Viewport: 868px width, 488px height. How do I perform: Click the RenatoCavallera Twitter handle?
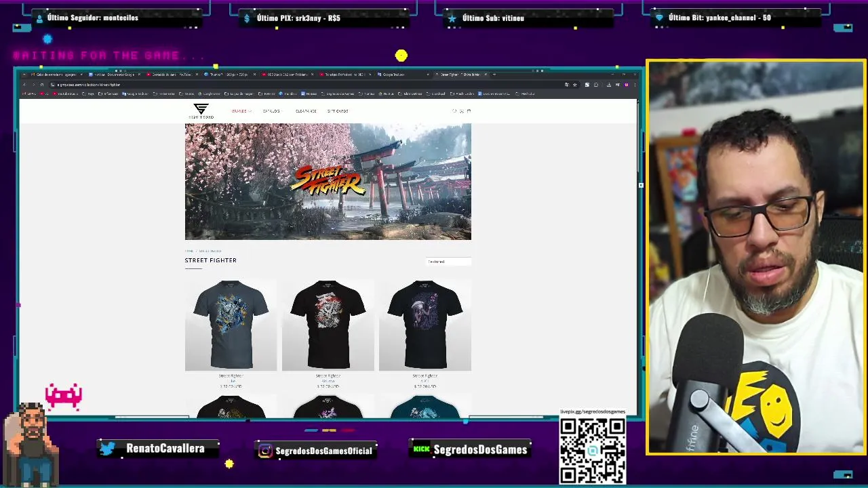click(165, 449)
